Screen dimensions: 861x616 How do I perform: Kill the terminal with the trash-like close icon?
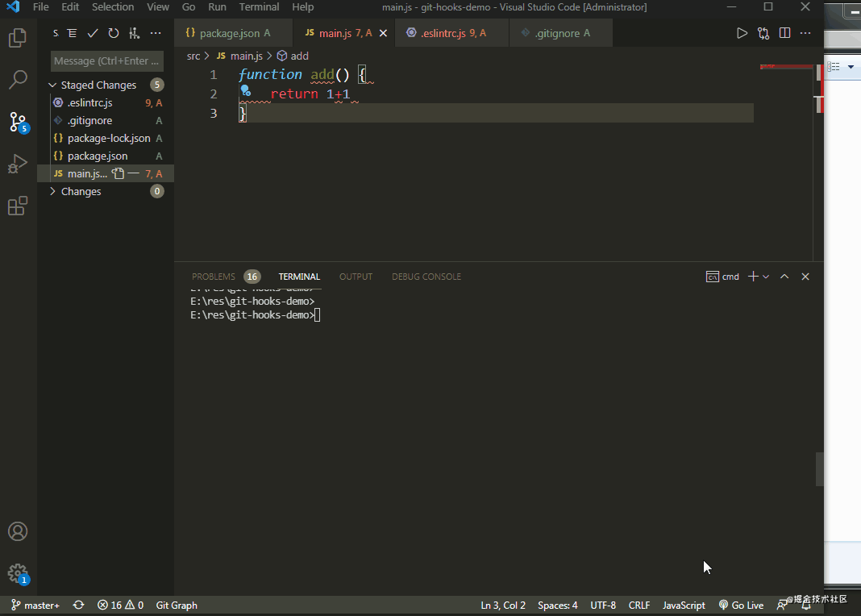[805, 276]
